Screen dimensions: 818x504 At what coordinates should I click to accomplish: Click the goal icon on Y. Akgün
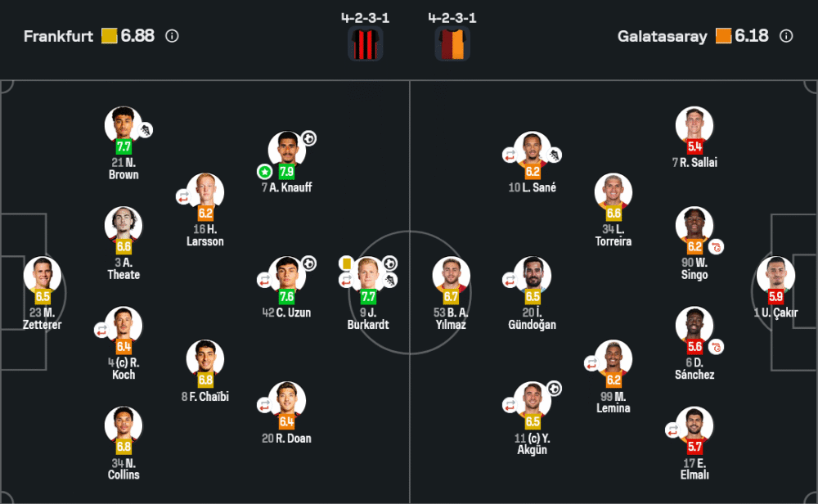point(554,388)
